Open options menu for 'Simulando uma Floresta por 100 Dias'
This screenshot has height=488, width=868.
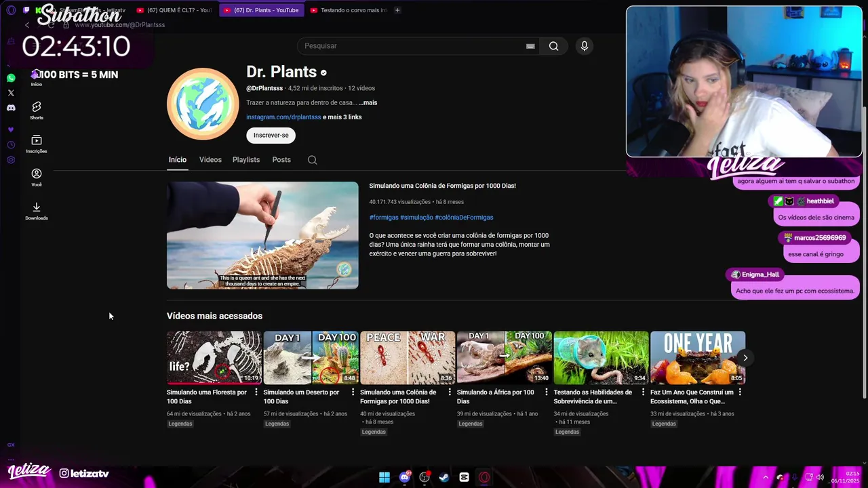[x=256, y=392]
